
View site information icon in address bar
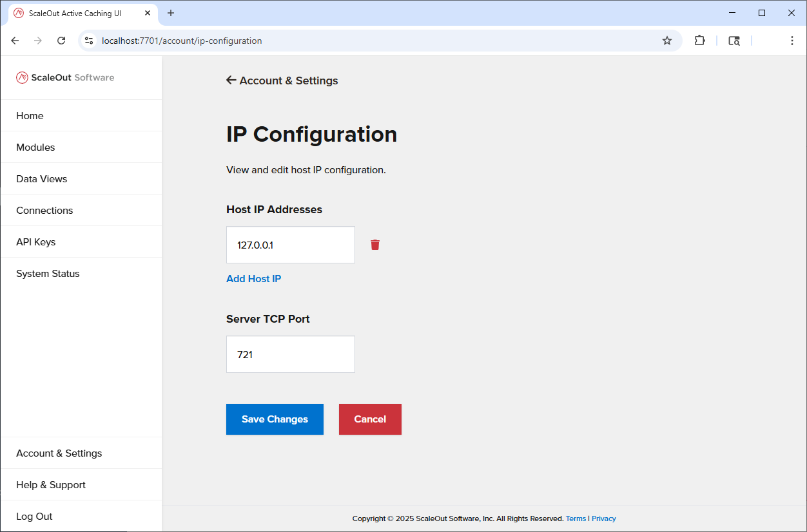[90, 41]
